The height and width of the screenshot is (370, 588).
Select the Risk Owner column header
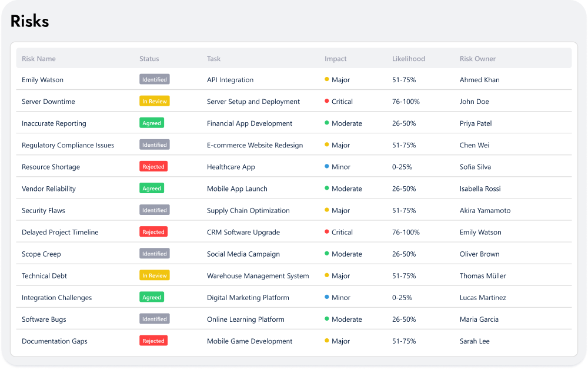tap(478, 59)
